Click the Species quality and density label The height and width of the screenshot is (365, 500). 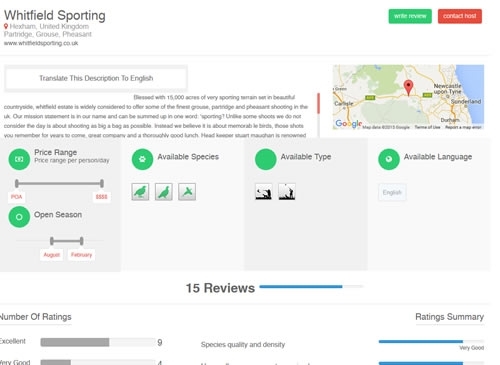click(x=243, y=345)
